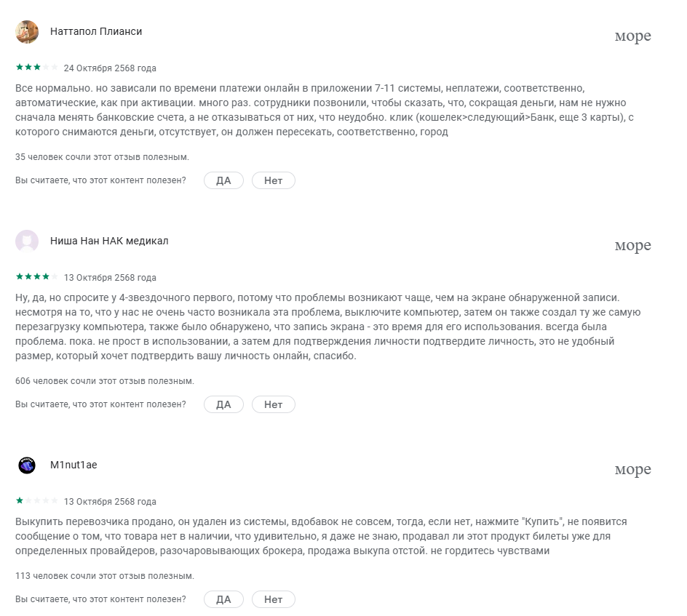
Task: Click Ниша Нан НАК медикал's avatar
Action: click(27, 241)
